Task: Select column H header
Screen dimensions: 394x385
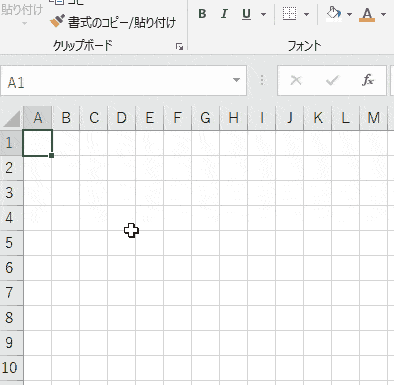Action: coord(234,118)
